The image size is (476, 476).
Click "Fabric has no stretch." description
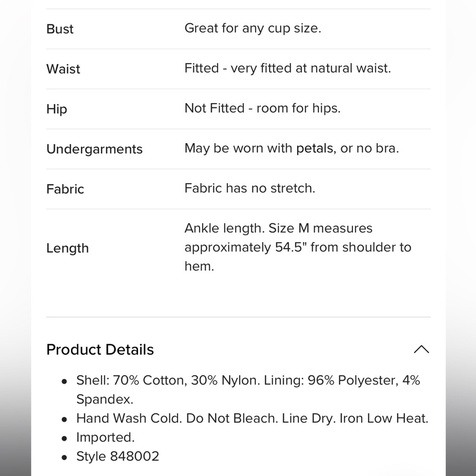[249, 188]
